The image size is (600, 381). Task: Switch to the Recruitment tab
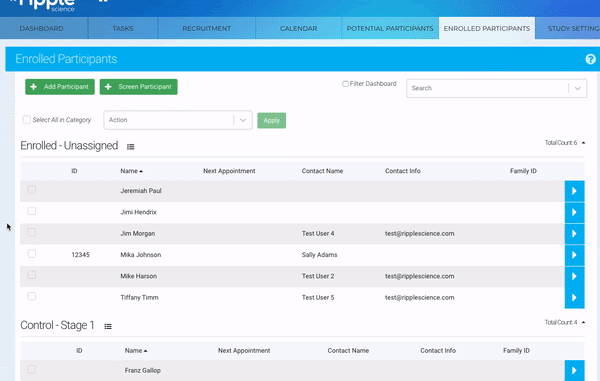[207, 28]
